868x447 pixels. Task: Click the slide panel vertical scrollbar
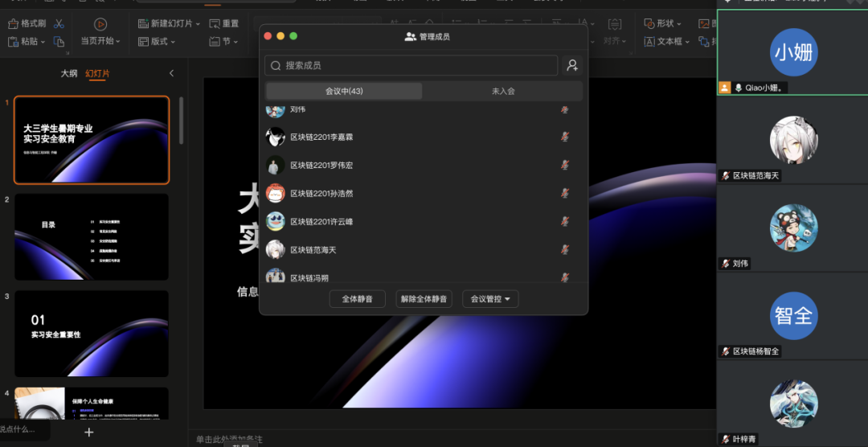(x=181, y=121)
